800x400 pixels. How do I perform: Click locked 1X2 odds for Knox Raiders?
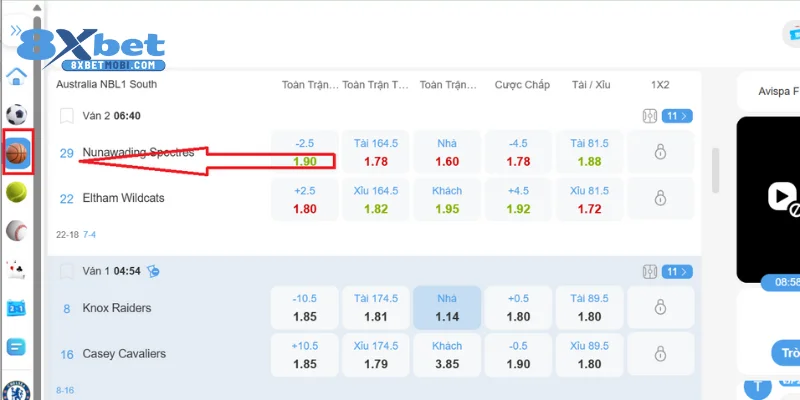tap(660, 307)
